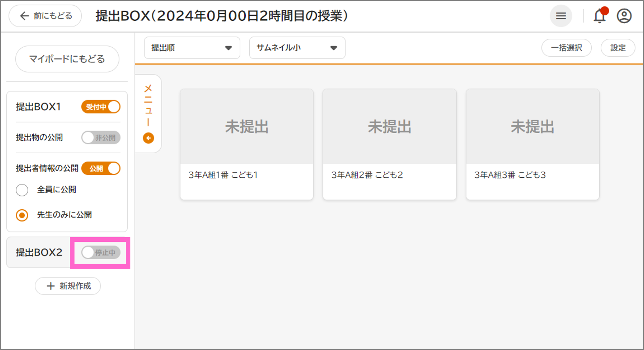Viewport: 644px width, 350px height.
Task: Toggle 提出物の公開 switch to public
Action: 101,138
